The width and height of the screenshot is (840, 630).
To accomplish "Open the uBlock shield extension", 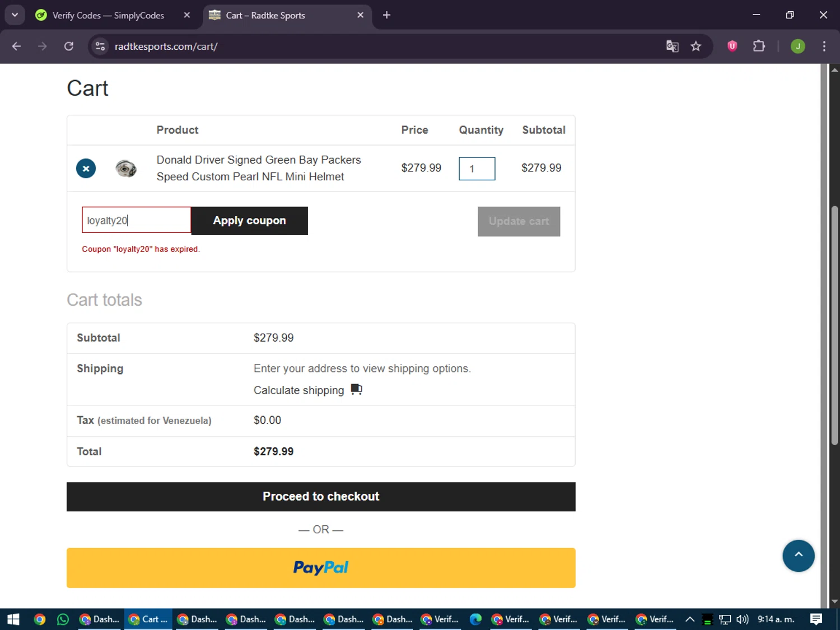I will (732, 46).
